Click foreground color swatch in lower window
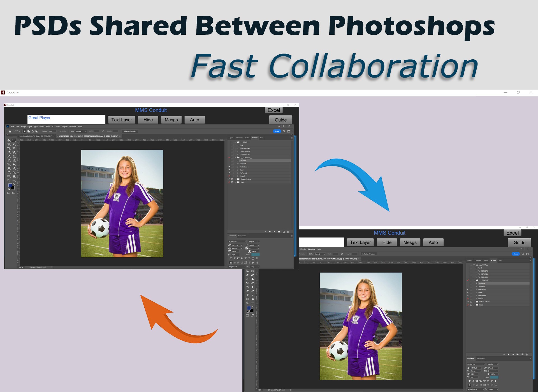538x392 pixels. 249,308
